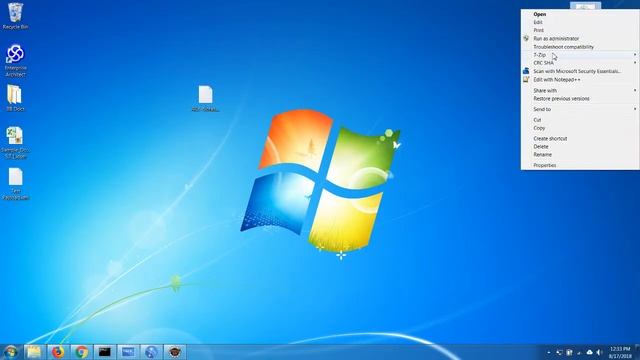This screenshot has width=640, height=360.
Task: Select the Excel spreadsheet file on the desktop
Action: [16, 142]
